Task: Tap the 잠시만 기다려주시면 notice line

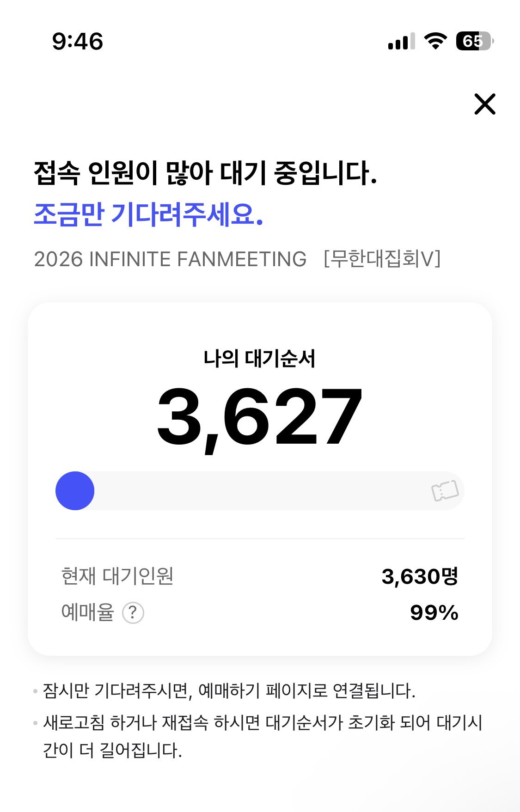Action: pyautogui.click(x=229, y=691)
